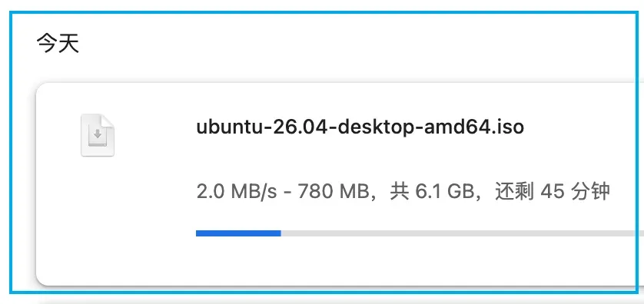The width and height of the screenshot is (644, 304).
Task: Click the "780 MB" downloaded amount text
Action: click(x=333, y=191)
